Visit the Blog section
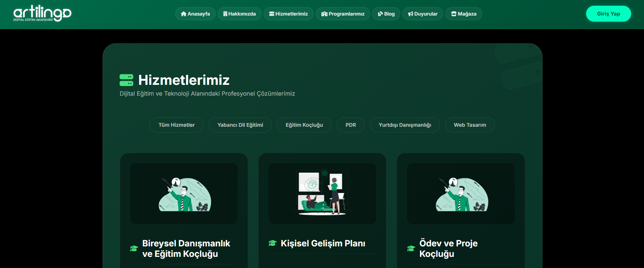The image size is (644, 268). tap(386, 14)
